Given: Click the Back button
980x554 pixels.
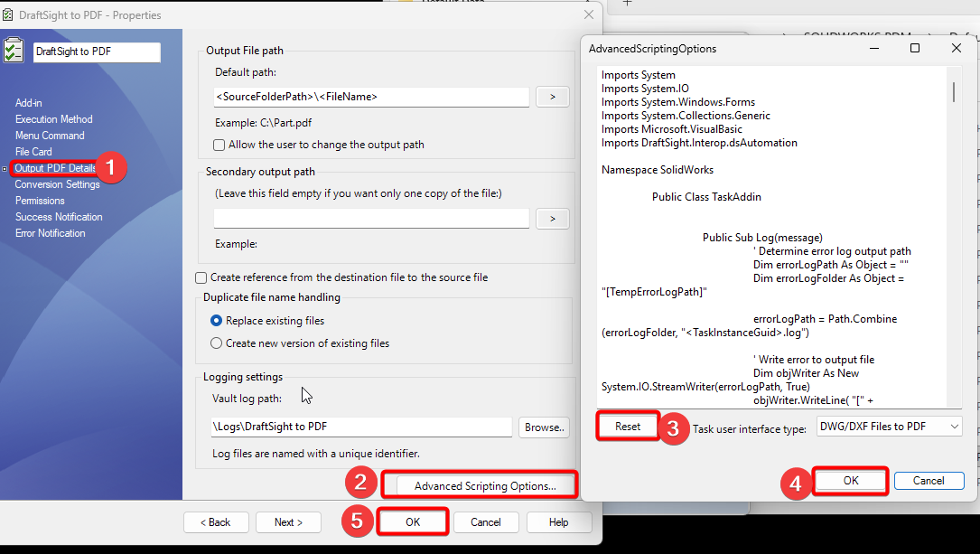Looking at the screenshot, I should (x=216, y=522).
